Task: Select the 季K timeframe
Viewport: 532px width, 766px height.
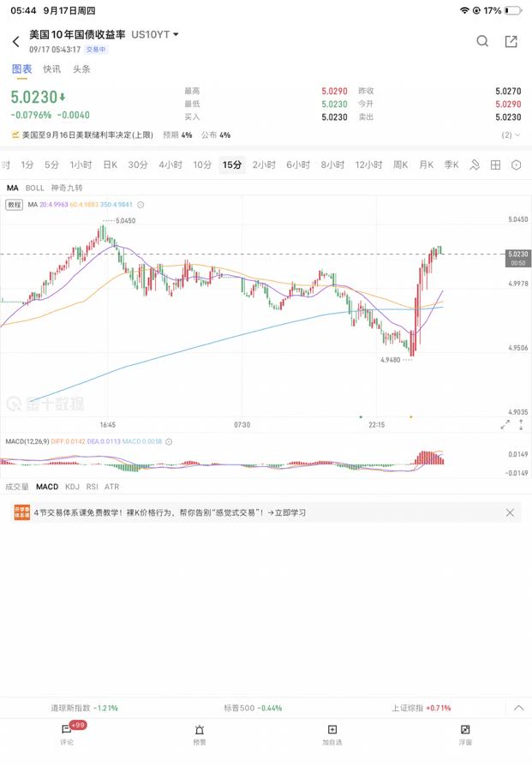Action: [x=451, y=165]
